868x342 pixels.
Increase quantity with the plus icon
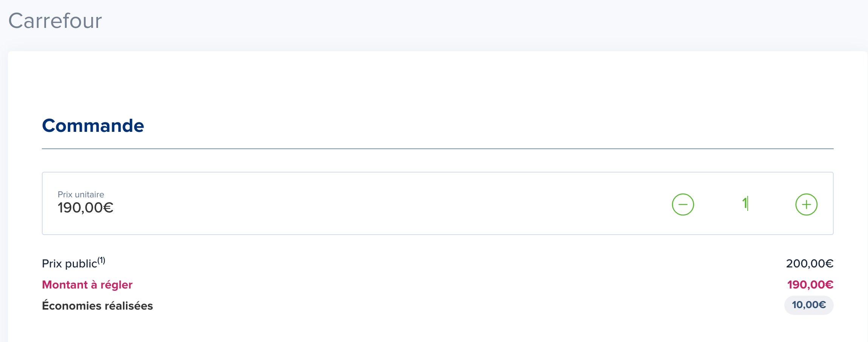pos(806,205)
